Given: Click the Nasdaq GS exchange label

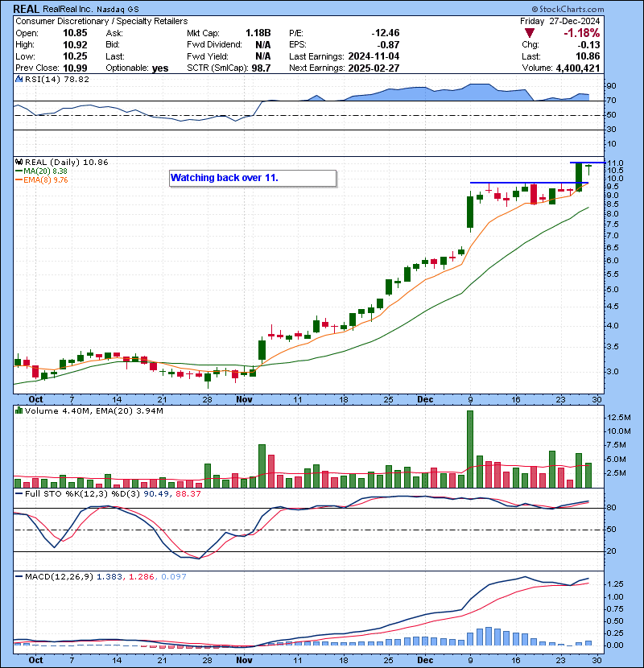Looking at the screenshot, I should [x=118, y=10].
